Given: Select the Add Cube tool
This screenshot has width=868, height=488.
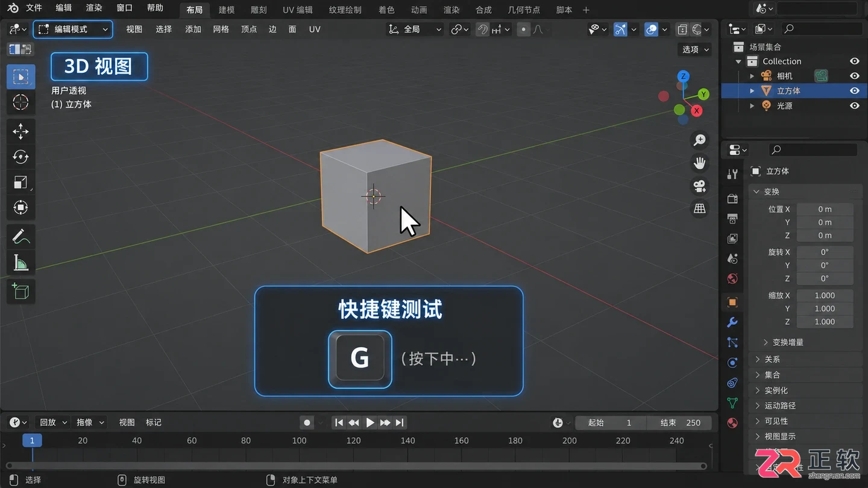Looking at the screenshot, I should tap(20, 291).
